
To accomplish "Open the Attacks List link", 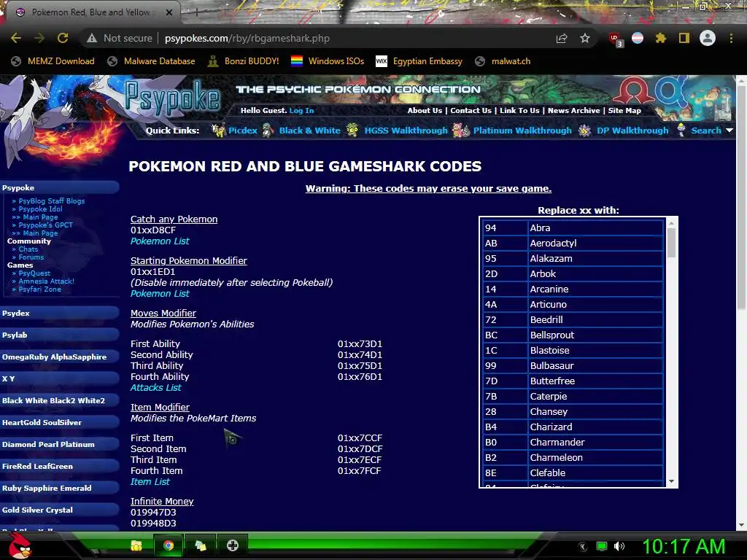I will (x=156, y=388).
